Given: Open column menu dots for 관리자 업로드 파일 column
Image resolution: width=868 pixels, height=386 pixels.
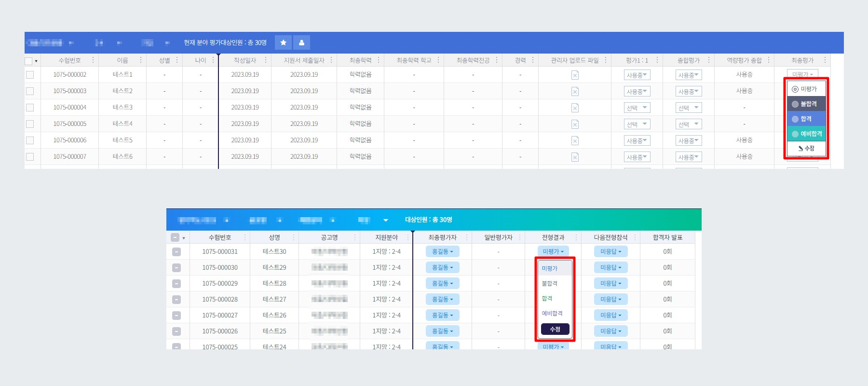Looking at the screenshot, I should click(x=606, y=60).
